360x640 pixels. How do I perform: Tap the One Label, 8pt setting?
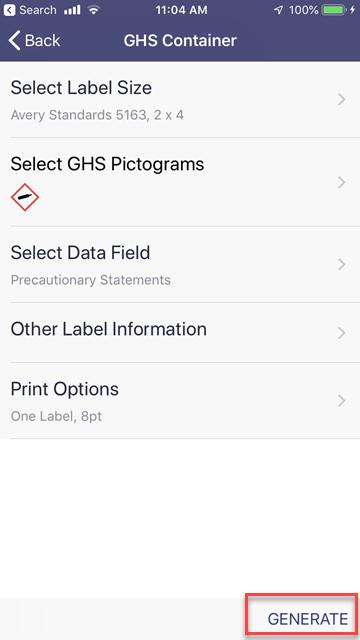(56, 416)
